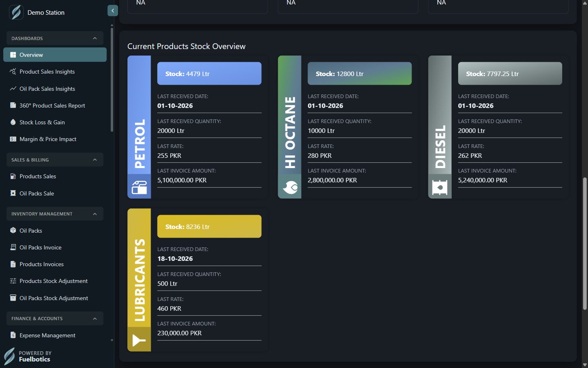Click the Oil Packs Sale icon

pos(13,193)
